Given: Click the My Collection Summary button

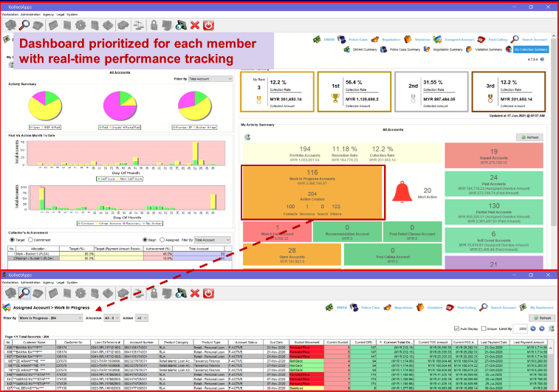Looking at the screenshot, I should (531, 49).
